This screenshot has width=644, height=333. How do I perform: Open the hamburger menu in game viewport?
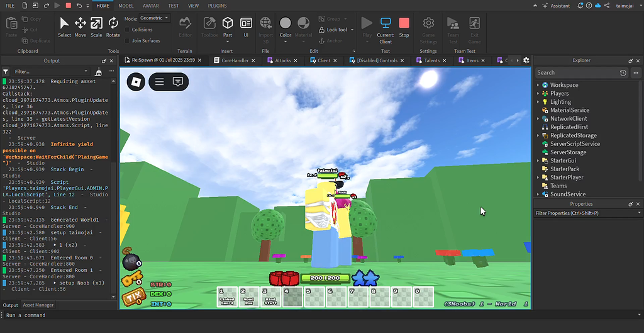click(159, 82)
